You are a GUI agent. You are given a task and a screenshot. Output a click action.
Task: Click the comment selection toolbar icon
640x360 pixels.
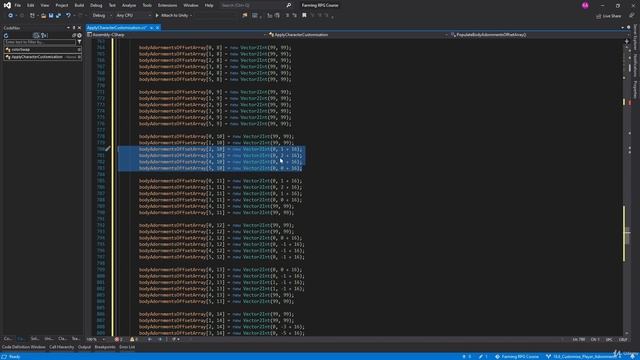coord(270,16)
